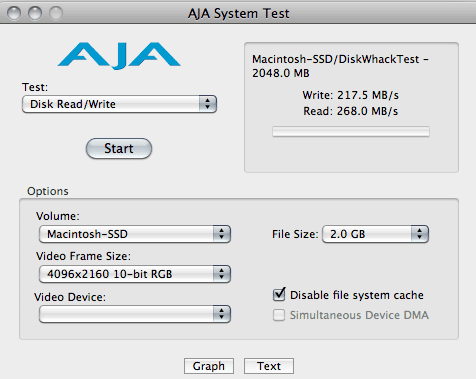Screen dimensions: 476x379
Task: Open the Test type dropdown
Action: pyautogui.click(x=119, y=104)
